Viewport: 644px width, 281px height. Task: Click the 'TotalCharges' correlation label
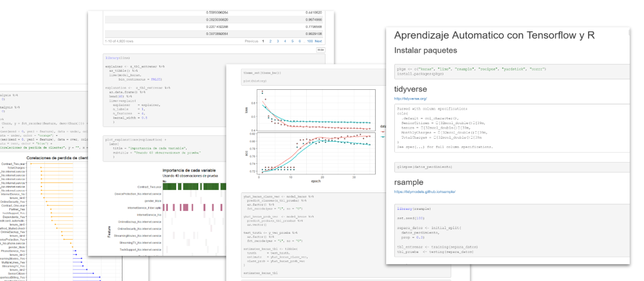(x=17, y=168)
